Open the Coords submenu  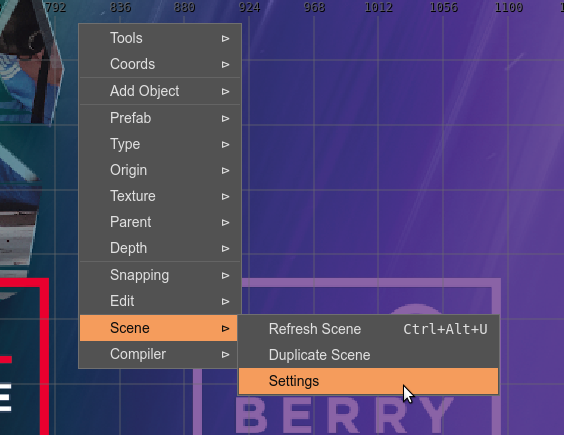tap(160, 64)
